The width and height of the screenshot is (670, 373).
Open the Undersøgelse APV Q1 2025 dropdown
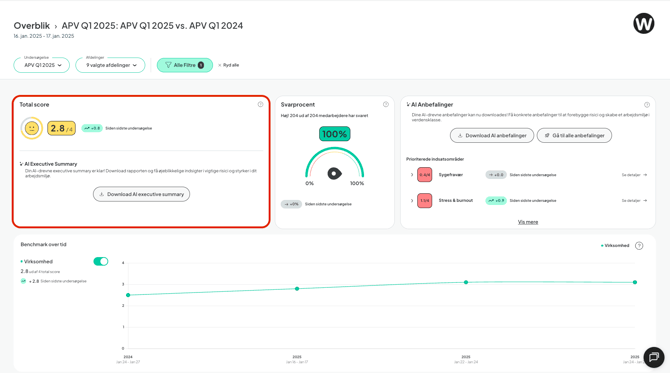point(41,65)
